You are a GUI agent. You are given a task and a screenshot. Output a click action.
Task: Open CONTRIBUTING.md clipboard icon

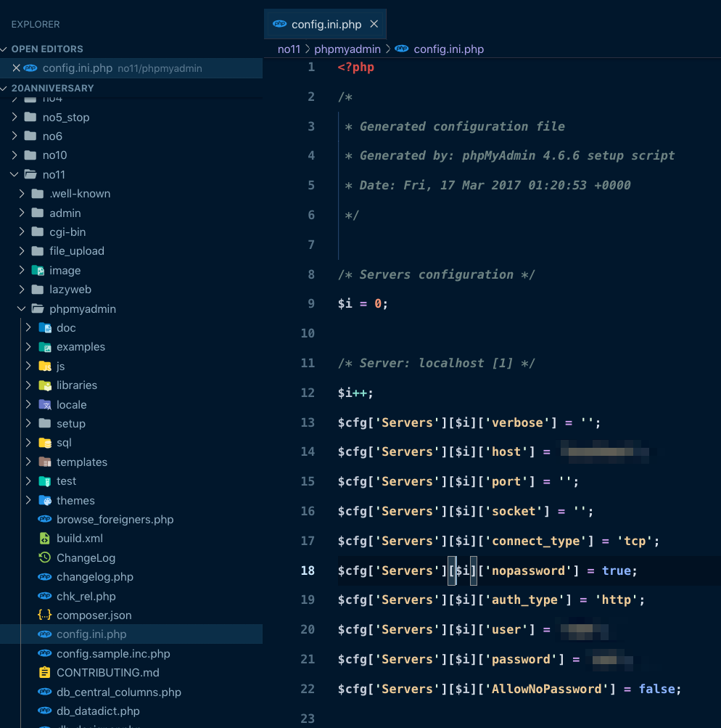coord(44,673)
